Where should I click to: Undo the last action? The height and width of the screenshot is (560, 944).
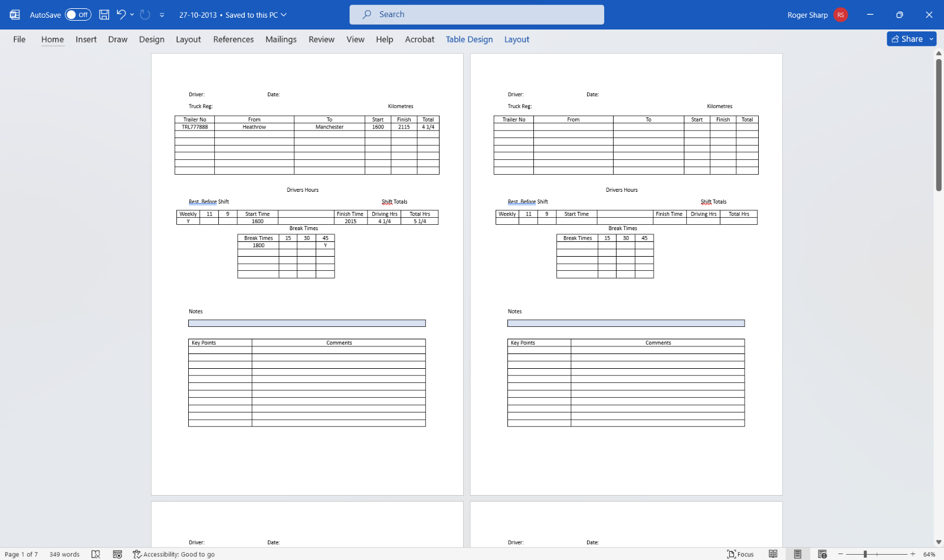click(121, 14)
